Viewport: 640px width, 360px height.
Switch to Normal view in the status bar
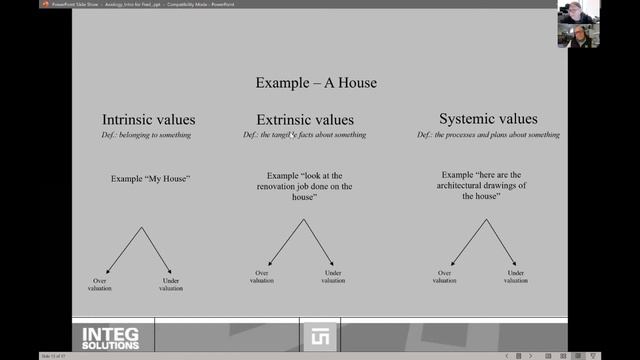548,356
